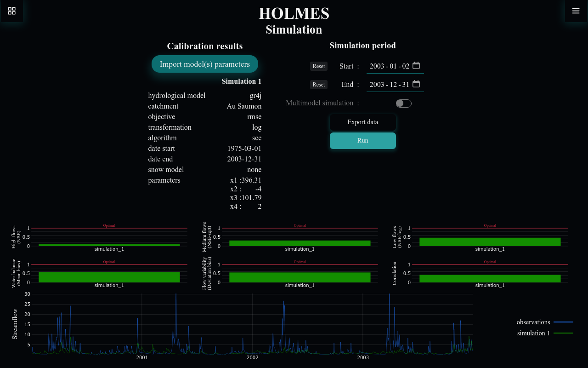
Task: Click the Water balance (Mean bias) bar
Action: pos(109,277)
